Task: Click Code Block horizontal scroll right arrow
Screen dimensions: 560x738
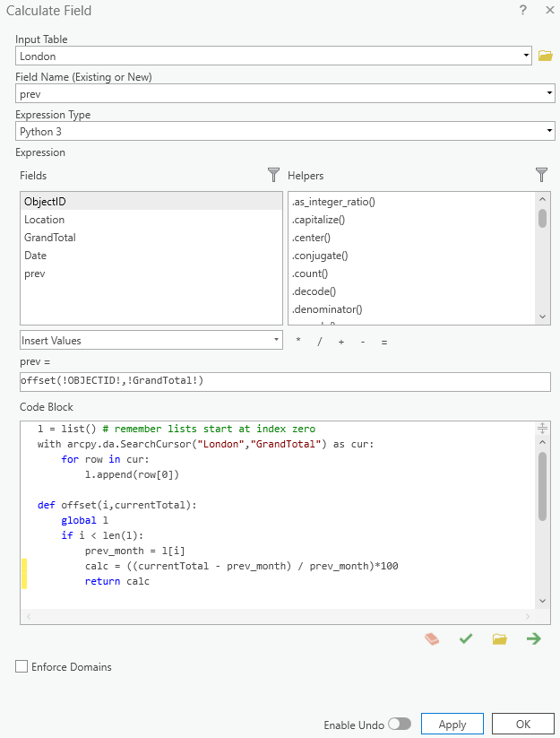Action: pyautogui.click(x=528, y=616)
